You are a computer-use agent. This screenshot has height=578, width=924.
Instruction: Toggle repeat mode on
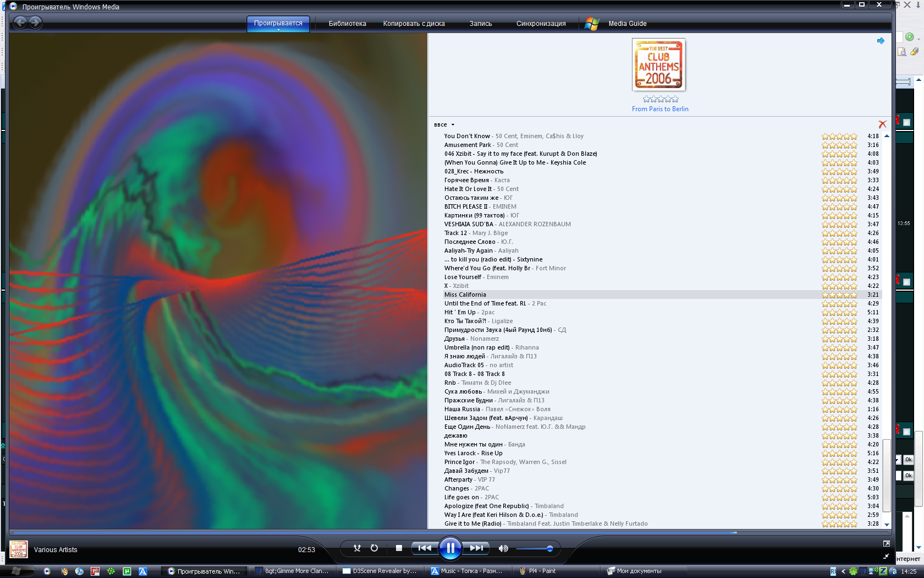pyautogui.click(x=374, y=548)
